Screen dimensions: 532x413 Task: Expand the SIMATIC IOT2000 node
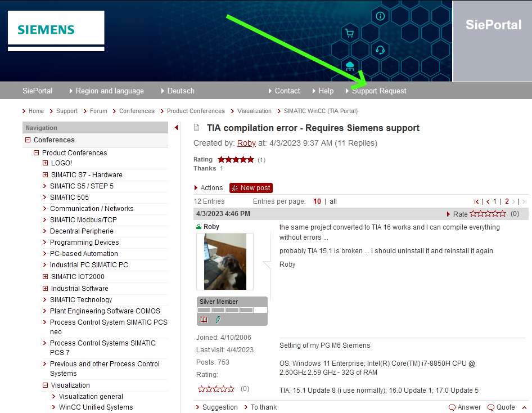(45, 277)
